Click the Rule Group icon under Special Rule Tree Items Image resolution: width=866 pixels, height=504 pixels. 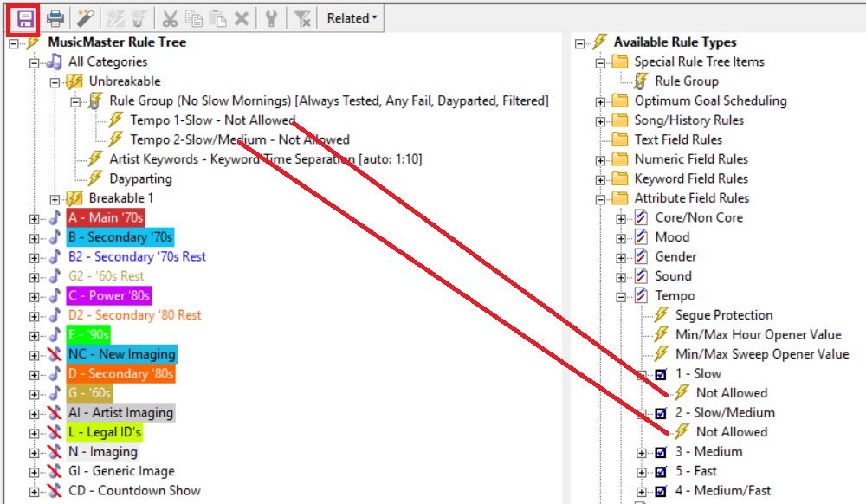pos(641,81)
